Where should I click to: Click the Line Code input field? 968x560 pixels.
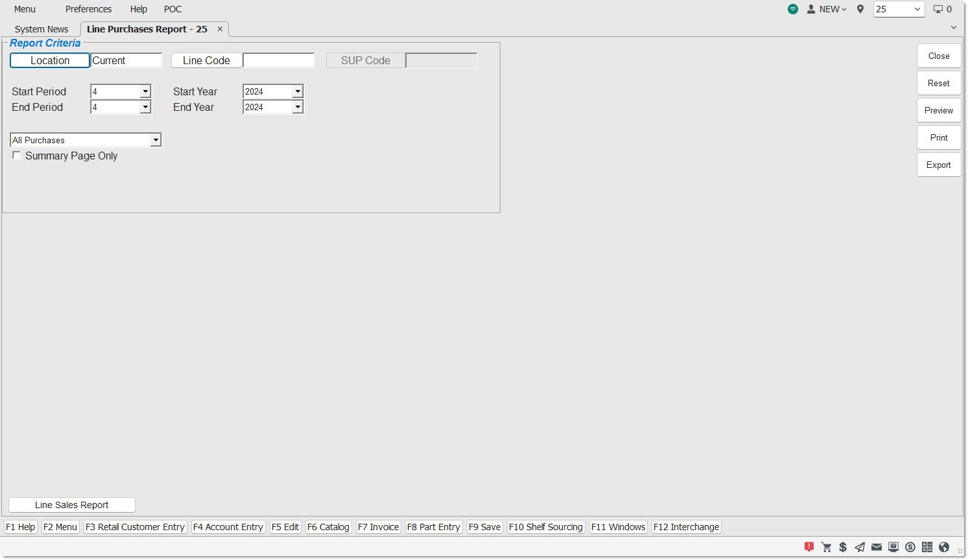pos(278,60)
